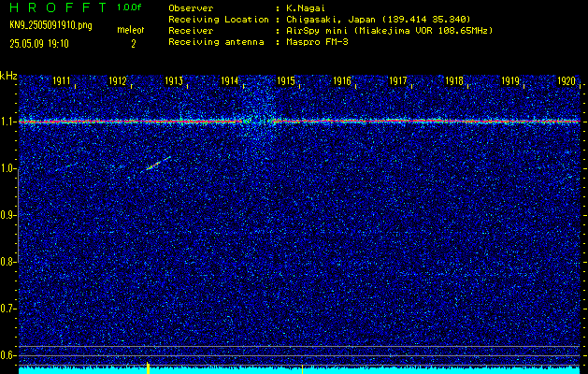
Task: Click the filename KN9_2505091910.png
Action: pos(50,25)
